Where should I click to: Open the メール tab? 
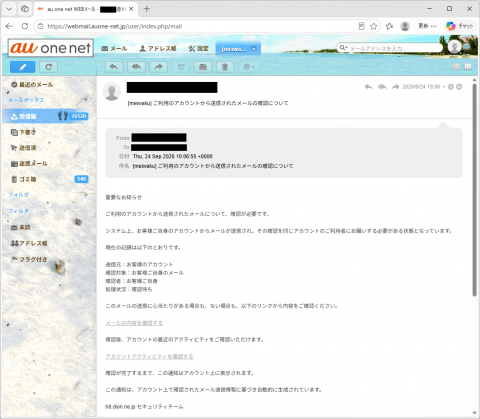tap(114, 49)
